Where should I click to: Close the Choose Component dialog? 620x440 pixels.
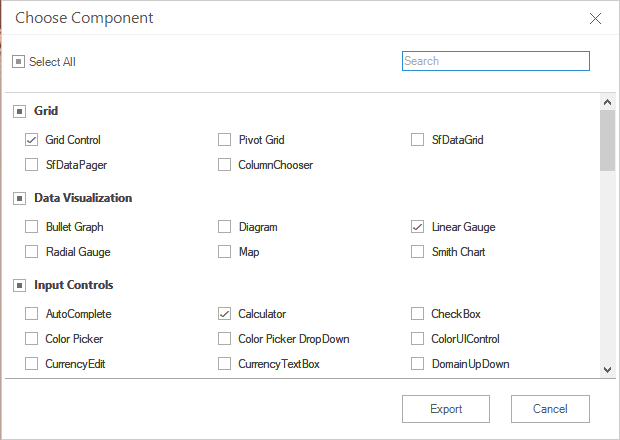coord(596,18)
